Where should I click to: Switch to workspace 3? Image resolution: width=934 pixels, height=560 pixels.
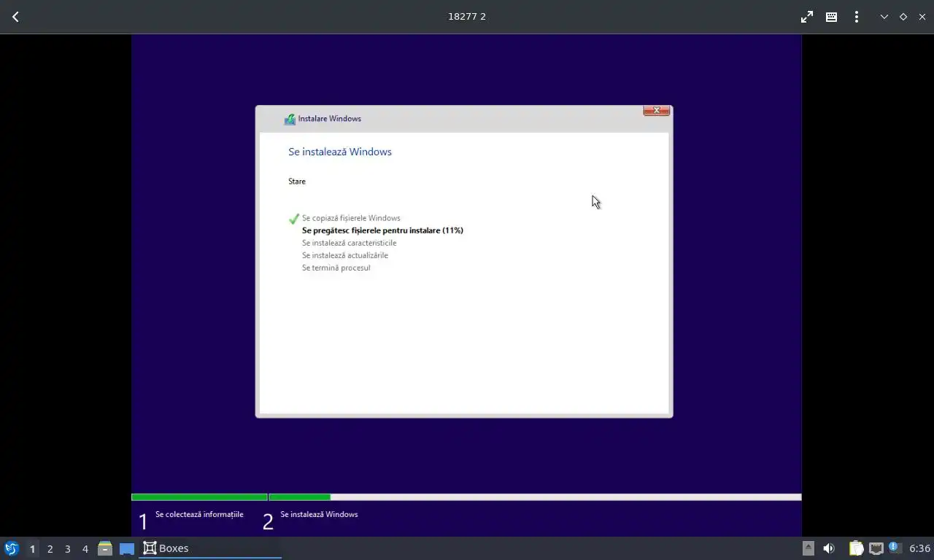[x=67, y=548]
